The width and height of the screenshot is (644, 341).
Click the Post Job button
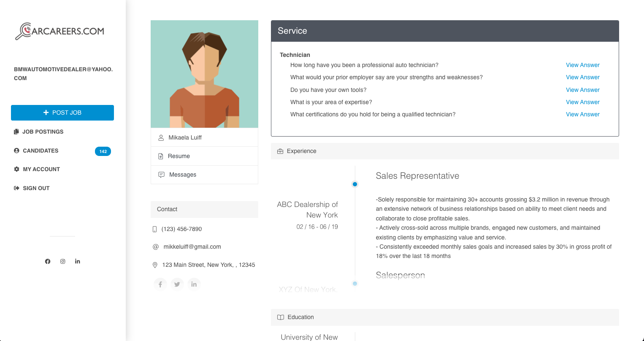click(x=62, y=113)
